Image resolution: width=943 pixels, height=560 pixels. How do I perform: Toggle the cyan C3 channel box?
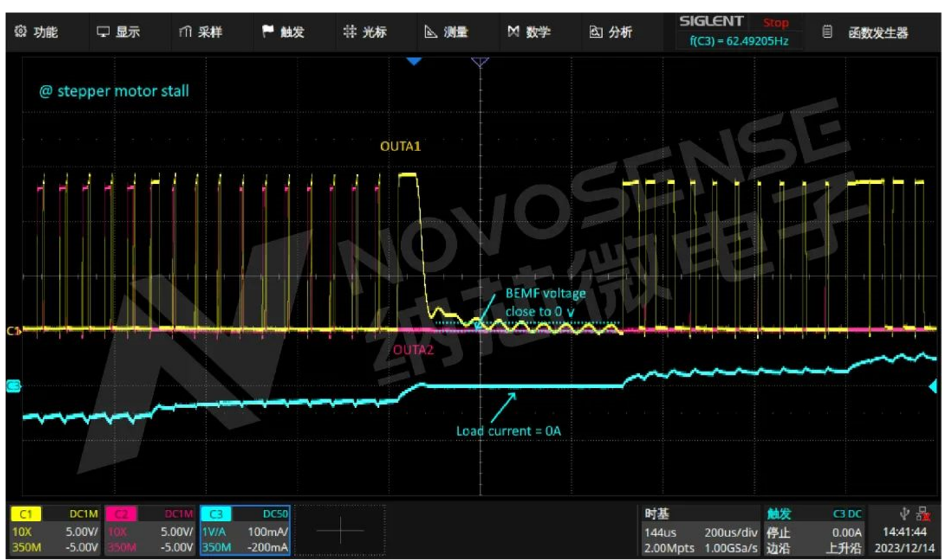244,531
